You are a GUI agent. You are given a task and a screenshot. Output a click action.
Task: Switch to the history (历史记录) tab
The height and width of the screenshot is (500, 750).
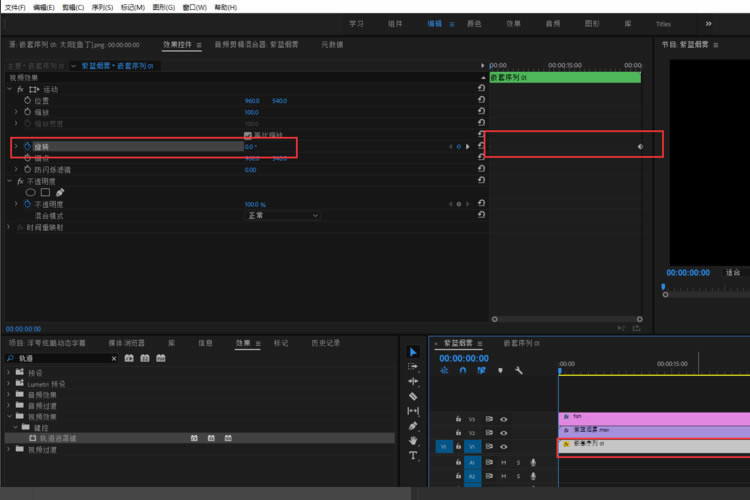325,343
